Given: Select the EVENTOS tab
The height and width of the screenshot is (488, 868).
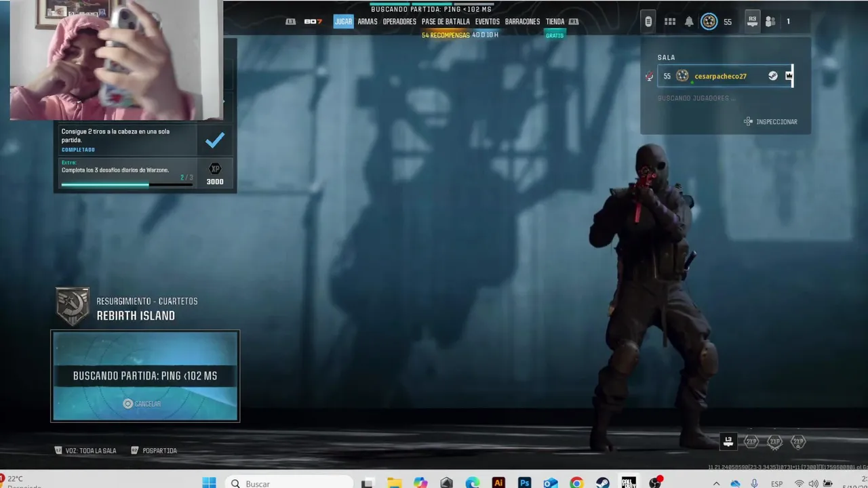Looking at the screenshot, I should point(487,22).
